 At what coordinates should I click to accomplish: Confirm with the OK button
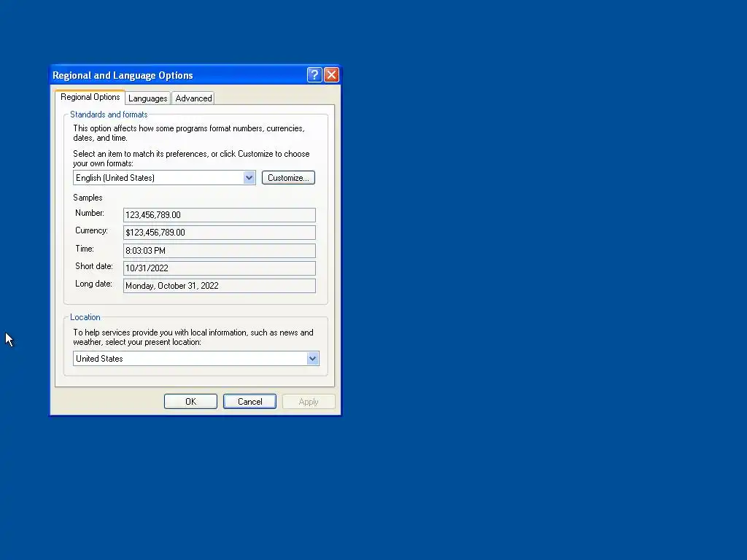pos(190,402)
